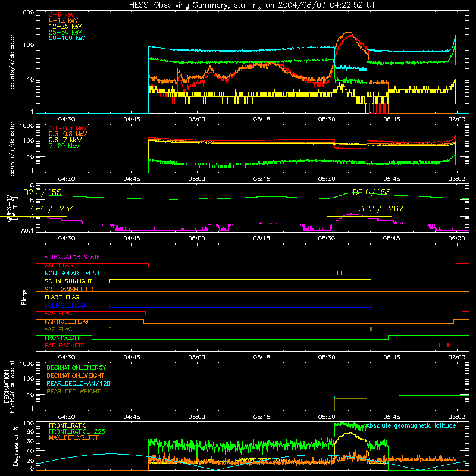Click the '0.1-0.3 MeV' legend entry
Image resolution: width=476 pixels, height=476 pixels.
pyautogui.click(x=68, y=128)
